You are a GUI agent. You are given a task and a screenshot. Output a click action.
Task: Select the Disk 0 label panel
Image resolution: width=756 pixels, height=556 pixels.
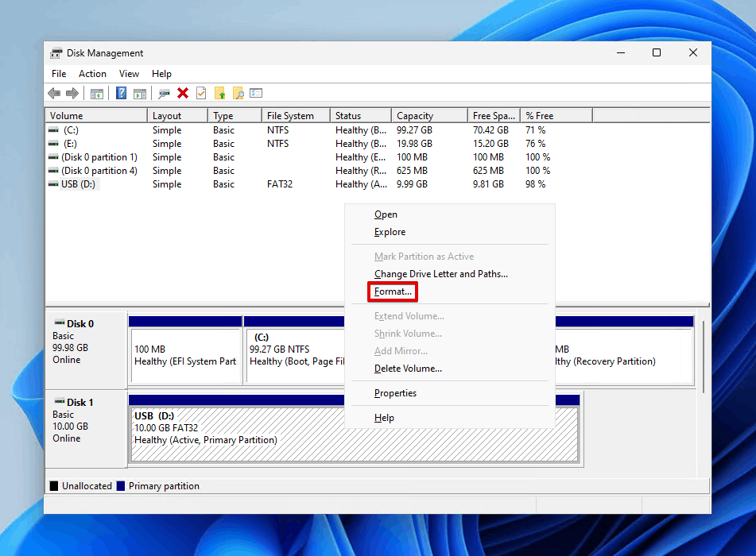[x=87, y=350]
